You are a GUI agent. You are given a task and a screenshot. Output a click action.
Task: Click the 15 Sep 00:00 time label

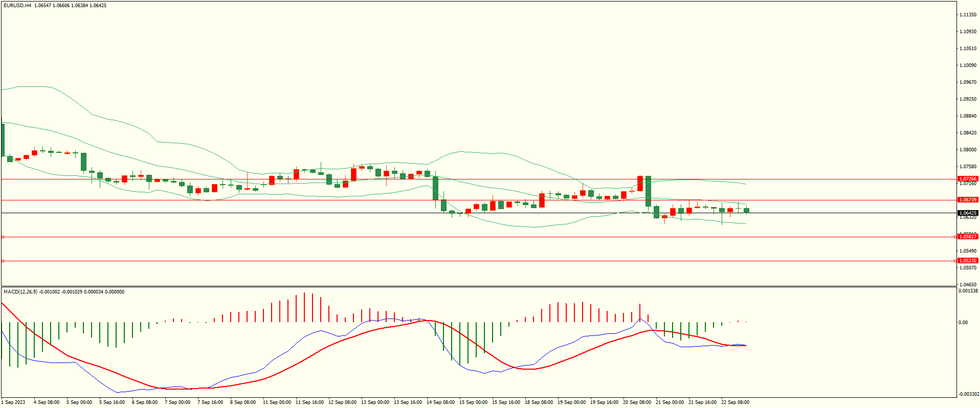click(473, 402)
